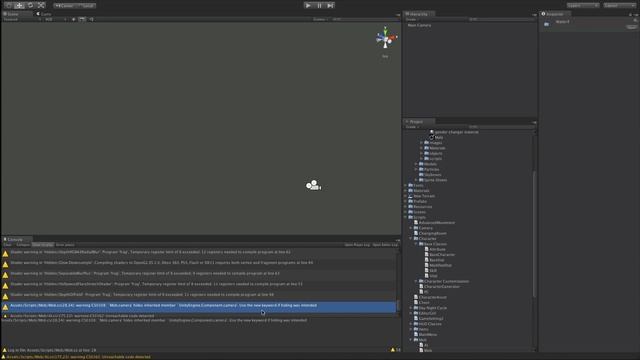Collapse the Character folder in Scripts
This screenshot has width=640, height=360.
point(411,238)
